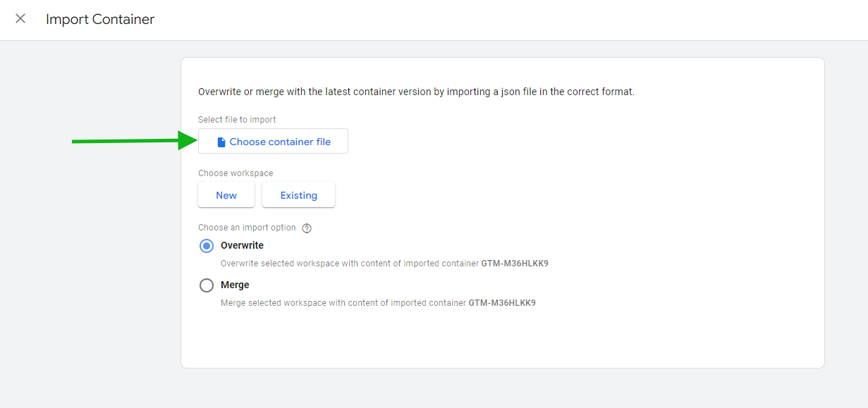Close the Import Container panel

(20, 19)
